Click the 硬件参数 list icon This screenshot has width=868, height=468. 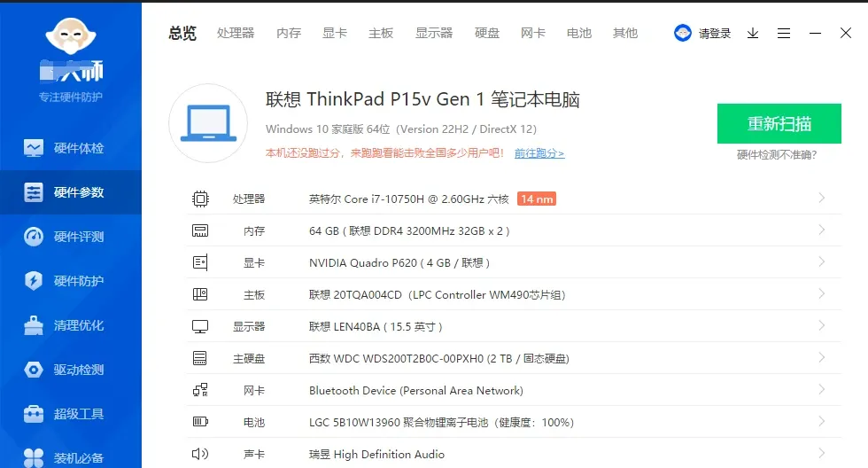pyautogui.click(x=34, y=192)
